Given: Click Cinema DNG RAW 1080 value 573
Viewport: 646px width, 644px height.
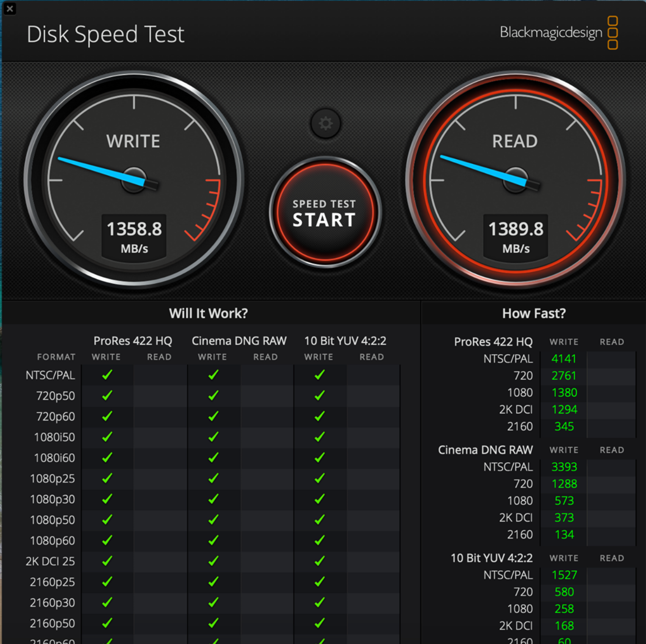Looking at the screenshot, I should (x=564, y=501).
